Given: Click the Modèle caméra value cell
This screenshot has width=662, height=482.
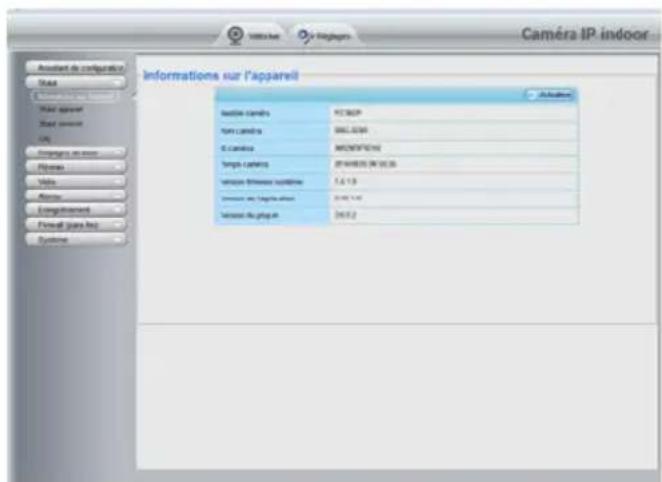Looking at the screenshot, I should tap(454, 113).
